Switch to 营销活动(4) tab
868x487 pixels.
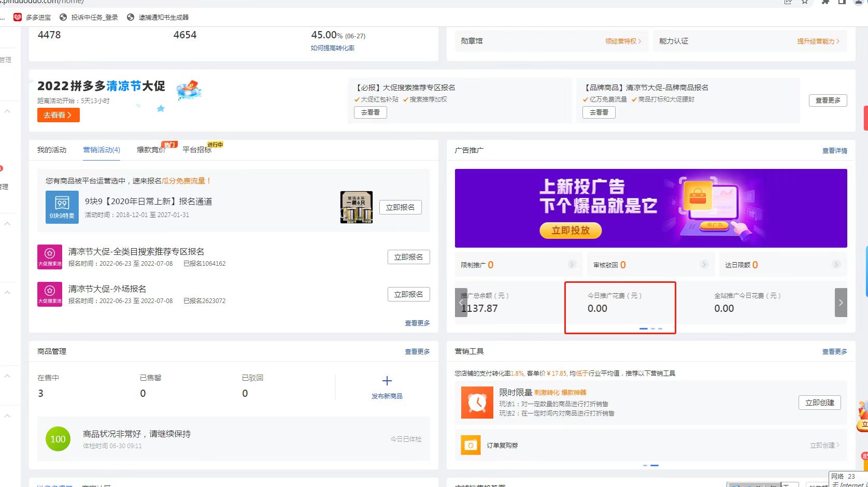102,150
